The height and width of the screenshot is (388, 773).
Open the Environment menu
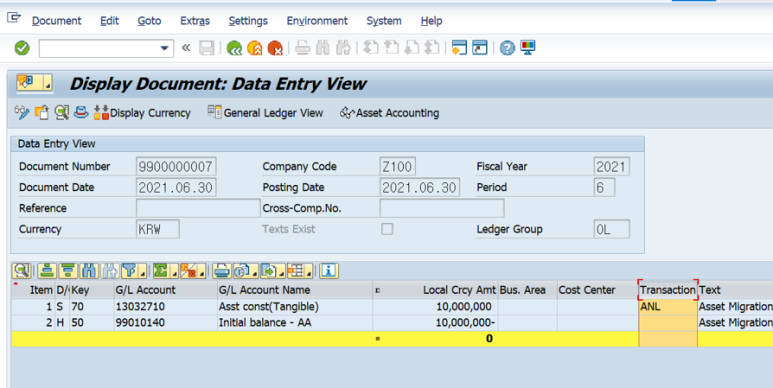click(317, 21)
